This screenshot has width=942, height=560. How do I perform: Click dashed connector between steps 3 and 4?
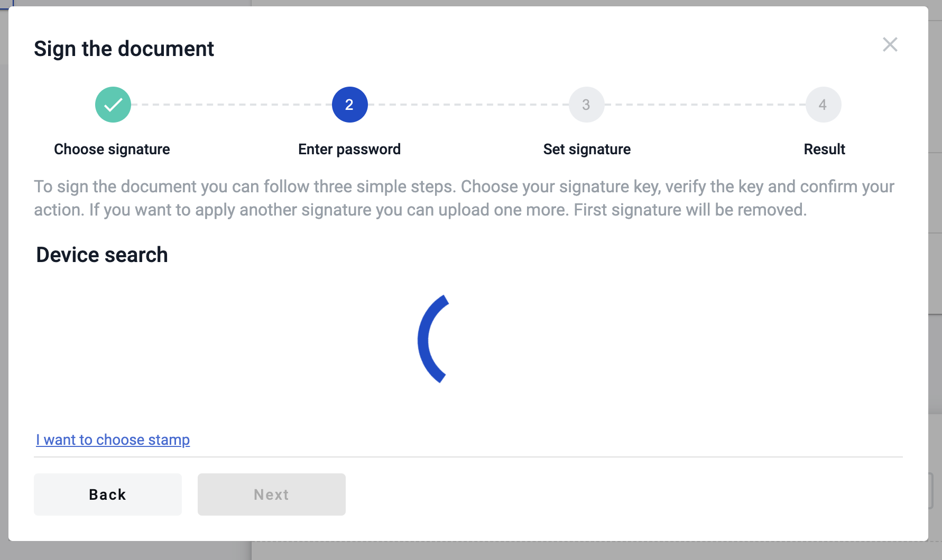[705, 105]
